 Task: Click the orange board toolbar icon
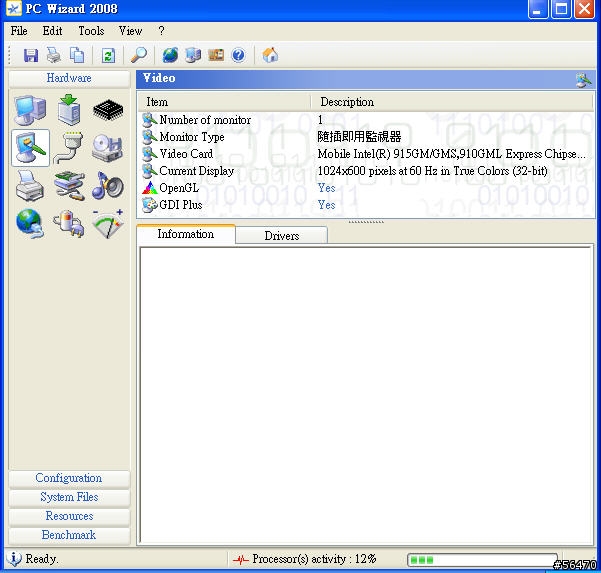[x=216, y=56]
